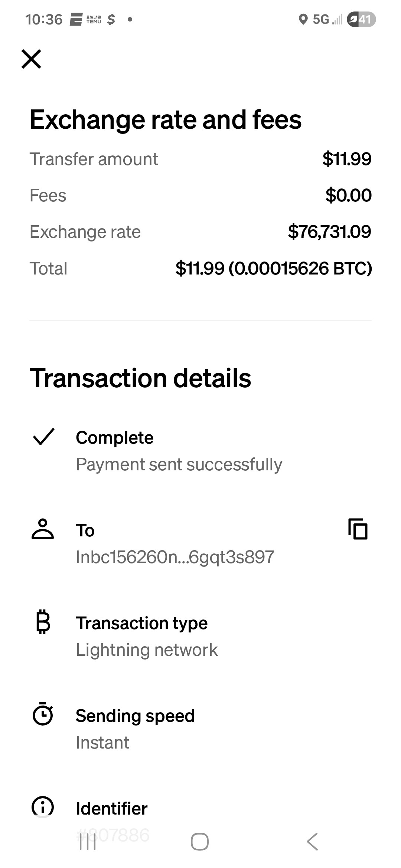This screenshot has height=868, width=401.
Task: Tap the truncated recipient address text
Action: (x=175, y=557)
